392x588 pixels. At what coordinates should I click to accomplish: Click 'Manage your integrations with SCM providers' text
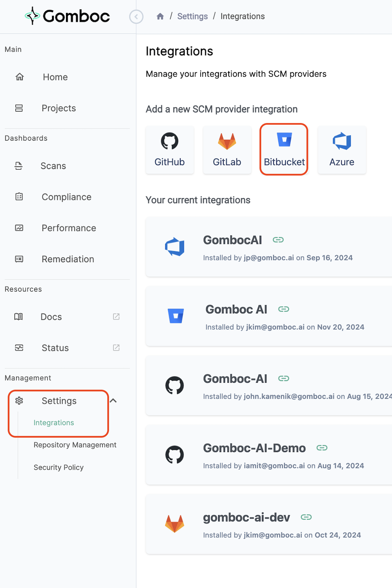coord(236,74)
